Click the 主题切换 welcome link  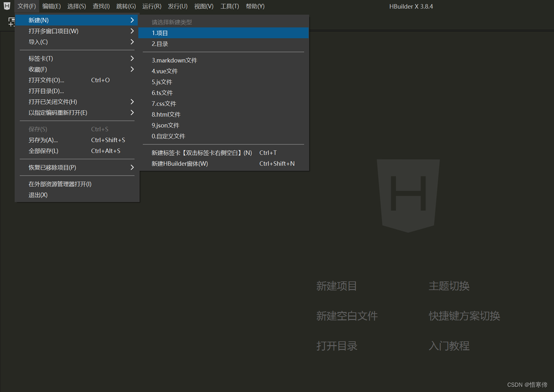pyautogui.click(x=449, y=286)
